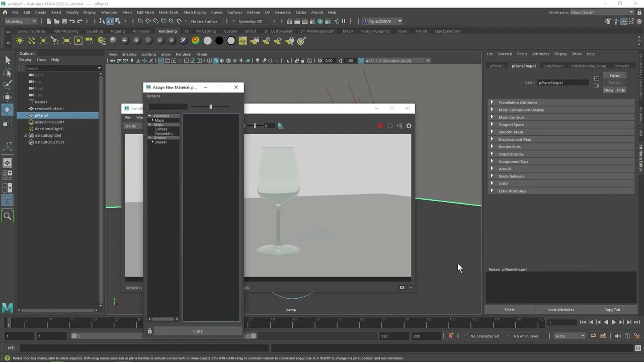Click the refresh render icon in Arnold view
The image size is (644, 362).
click(390, 126)
